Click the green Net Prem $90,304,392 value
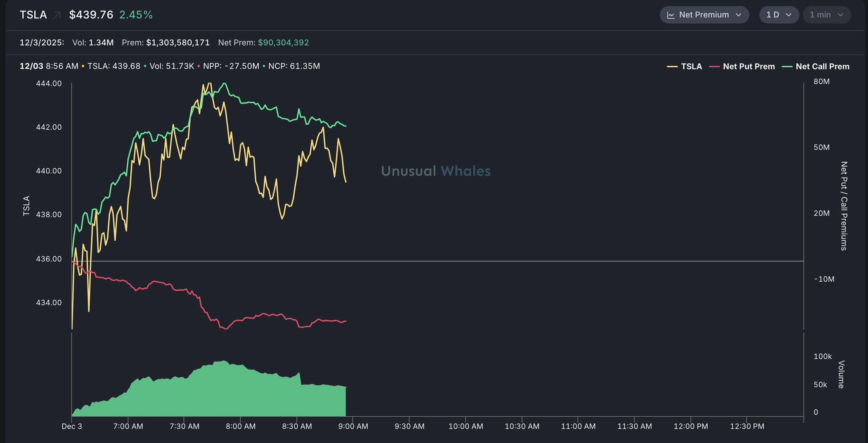The image size is (868, 443). click(283, 42)
